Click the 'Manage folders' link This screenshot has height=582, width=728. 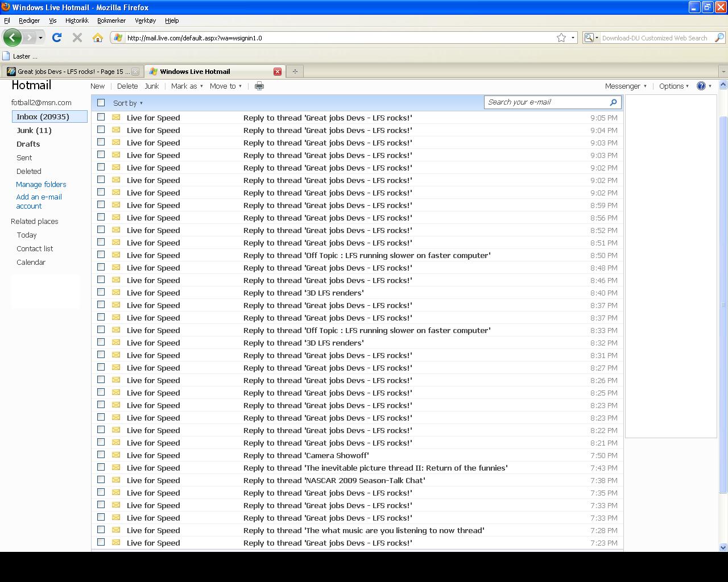coord(41,184)
